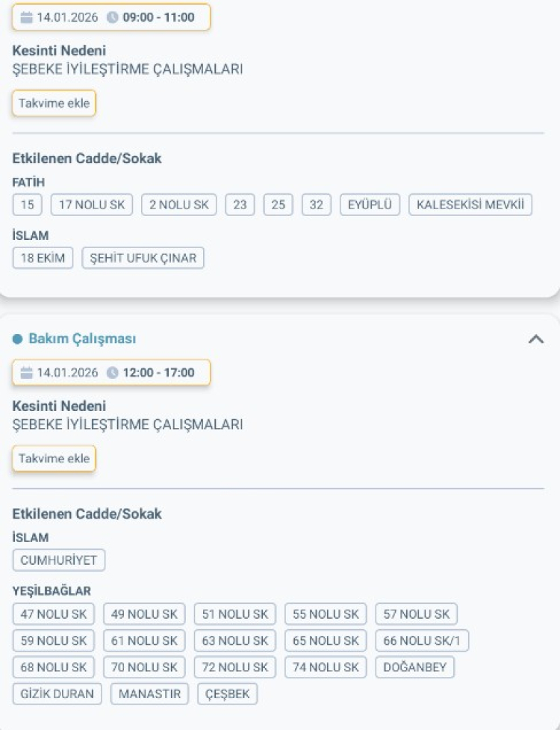This screenshot has height=730, width=560.
Task: Click the 18 EKİM street tag
Action: 43,259
